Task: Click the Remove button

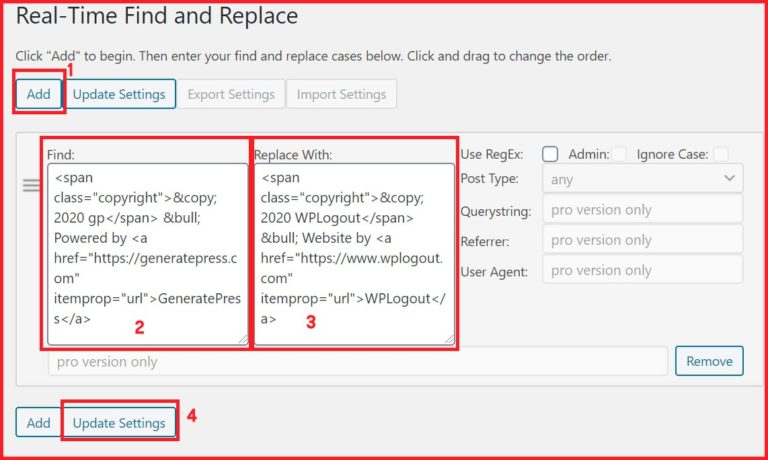Action: 709,361
